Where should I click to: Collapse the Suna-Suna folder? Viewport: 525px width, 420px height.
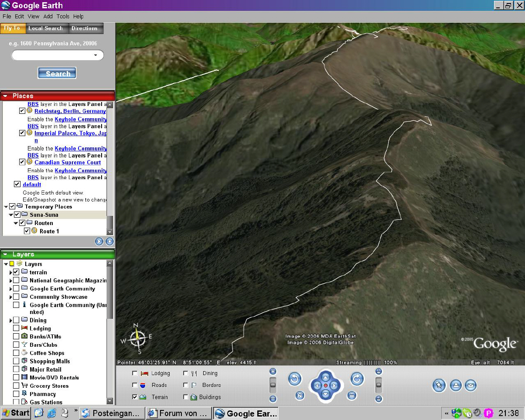[11, 215]
